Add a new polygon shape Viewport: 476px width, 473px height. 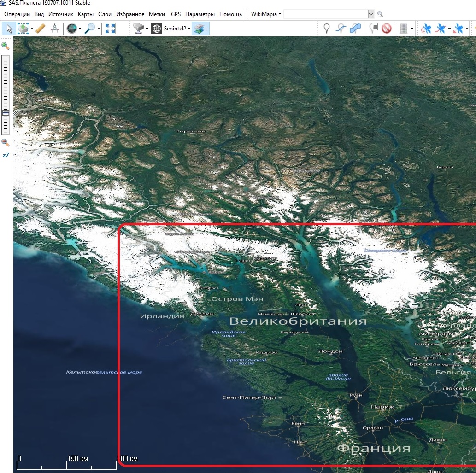coord(355,29)
